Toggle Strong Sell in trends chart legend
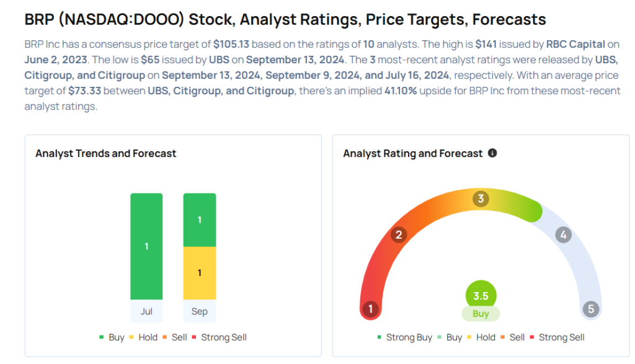Viewport: 635px width, 364px height. point(219,337)
